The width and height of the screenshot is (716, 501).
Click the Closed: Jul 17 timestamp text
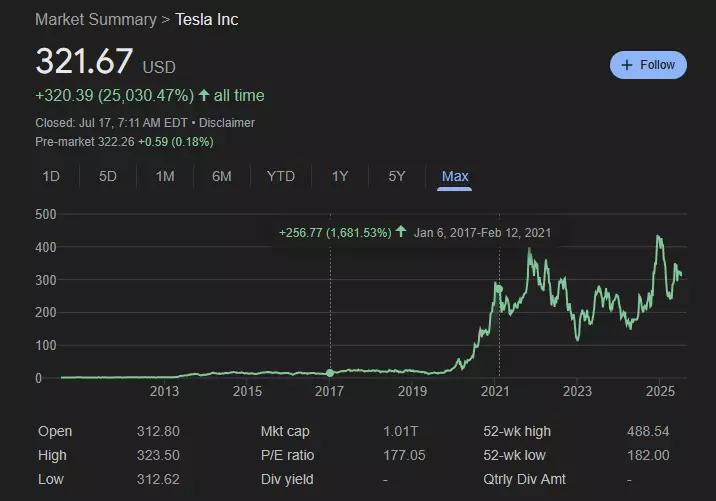tap(111, 123)
